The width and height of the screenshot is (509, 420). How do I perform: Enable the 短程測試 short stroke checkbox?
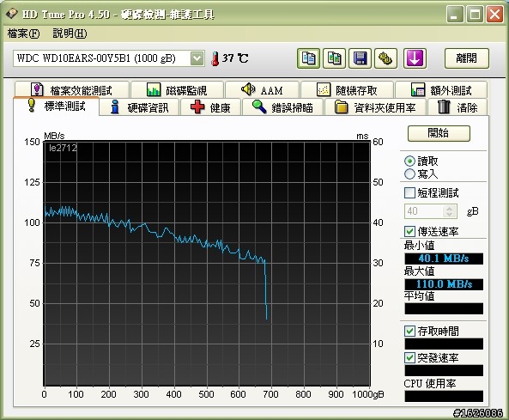(x=409, y=192)
